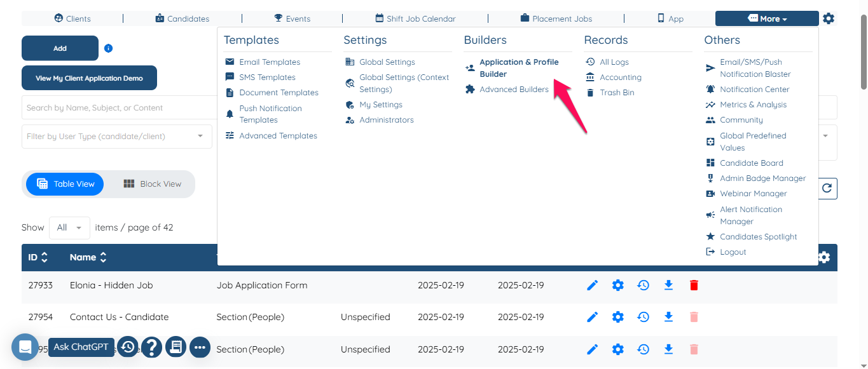The image size is (868, 369).
Task: Click the settings gear next to More
Action: pos(828,18)
